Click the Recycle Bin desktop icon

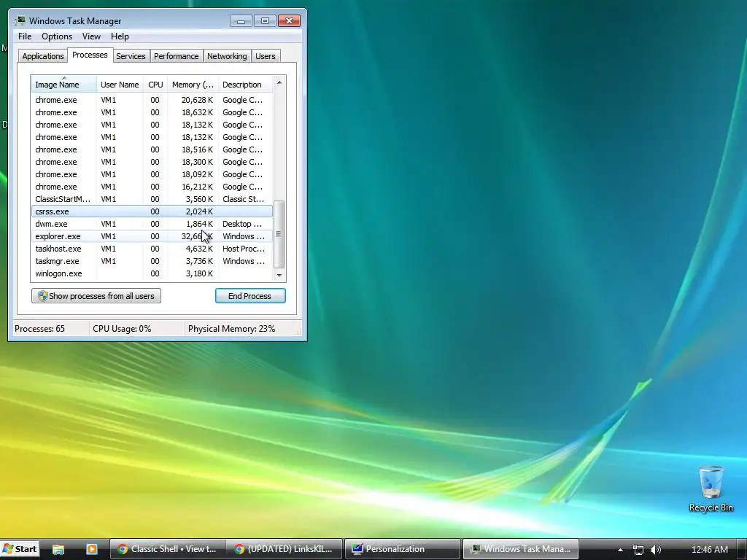click(711, 489)
